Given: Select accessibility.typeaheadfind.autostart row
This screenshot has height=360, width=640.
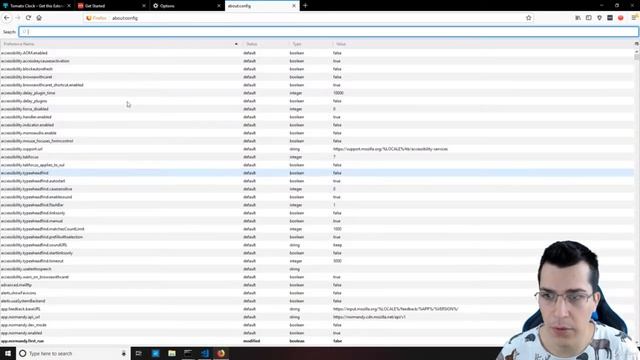Looking at the screenshot, I should [317, 181].
